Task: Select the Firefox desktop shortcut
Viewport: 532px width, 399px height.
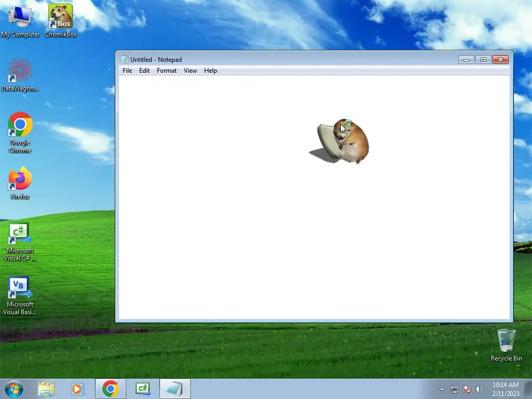Action: 20,183
